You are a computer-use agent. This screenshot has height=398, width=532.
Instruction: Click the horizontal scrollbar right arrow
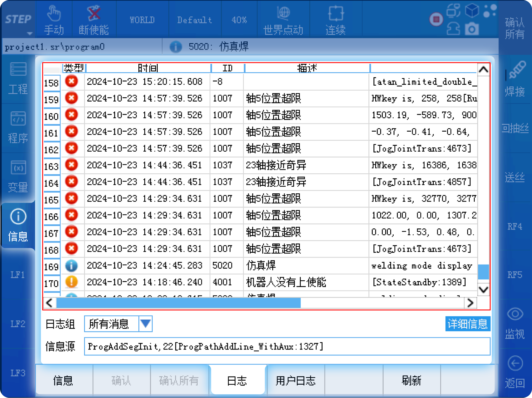pos(470,303)
